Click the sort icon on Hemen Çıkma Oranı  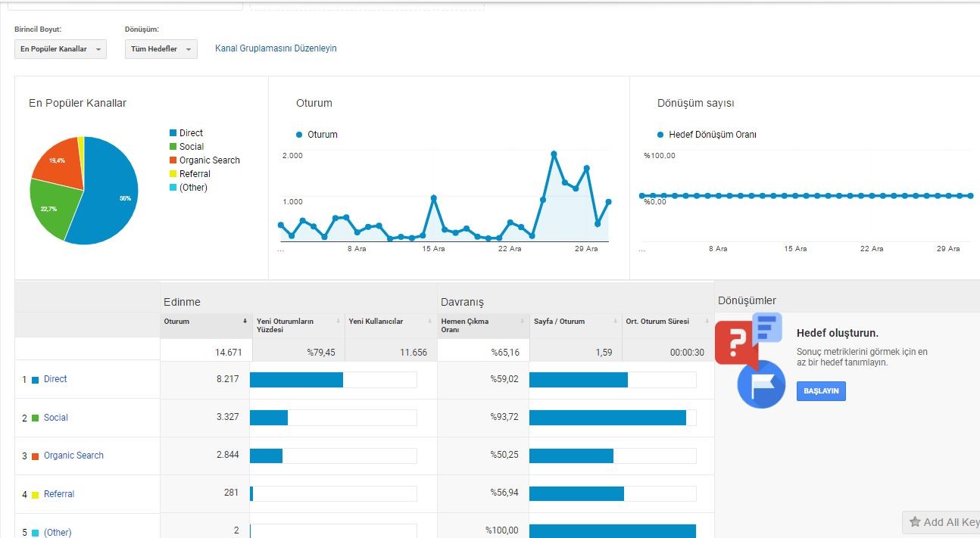(x=523, y=322)
